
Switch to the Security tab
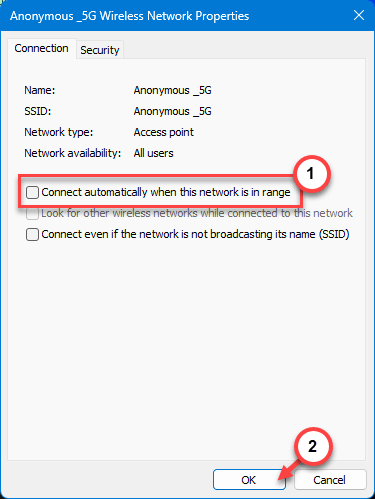(x=100, y=50)
